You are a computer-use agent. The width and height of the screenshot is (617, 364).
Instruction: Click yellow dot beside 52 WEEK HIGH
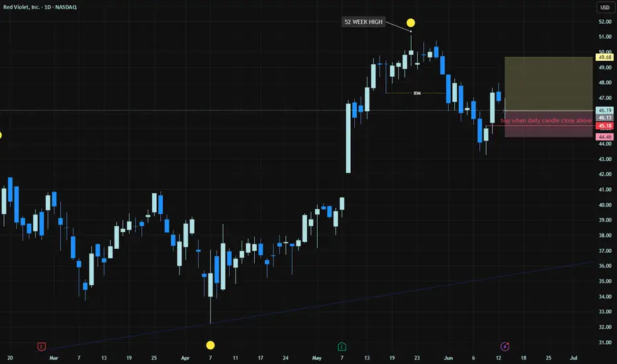pyautogui.click(x=410, y=23)
